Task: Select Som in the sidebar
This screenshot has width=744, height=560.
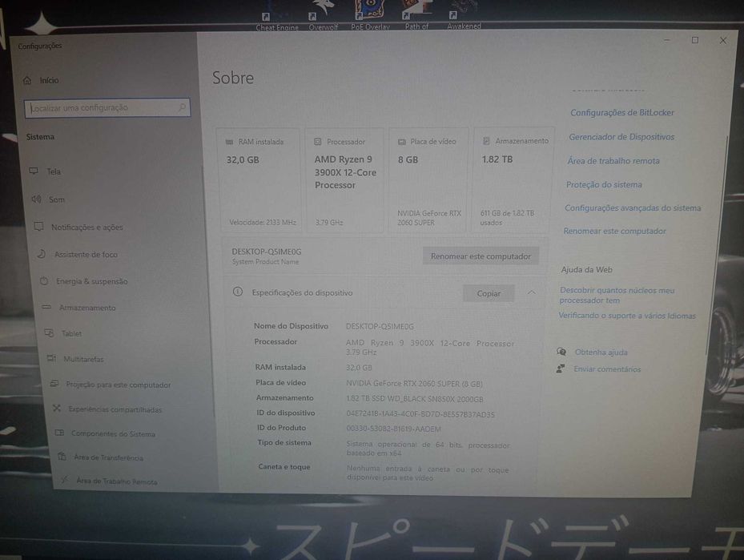Action: (57, 199)
